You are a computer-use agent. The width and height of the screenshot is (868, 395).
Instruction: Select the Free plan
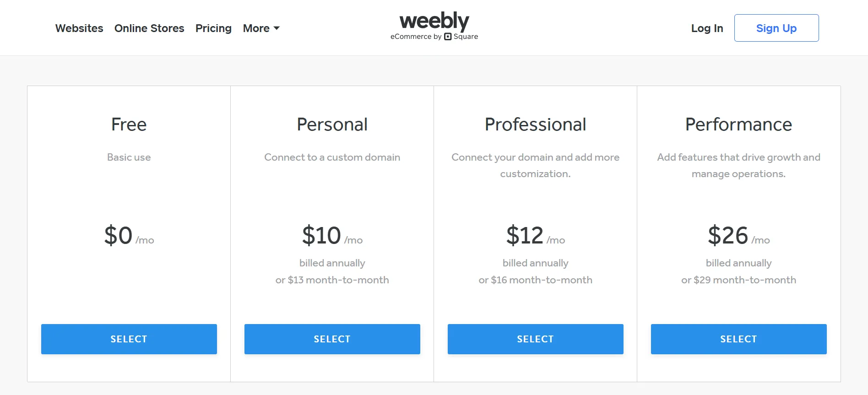pos(129,339)
